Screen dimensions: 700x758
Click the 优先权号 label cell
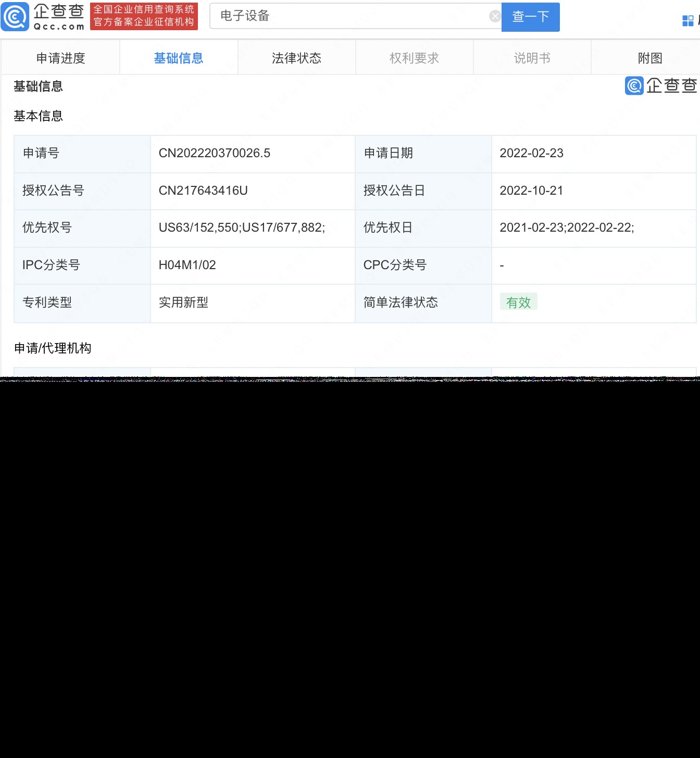coord(82,228)
